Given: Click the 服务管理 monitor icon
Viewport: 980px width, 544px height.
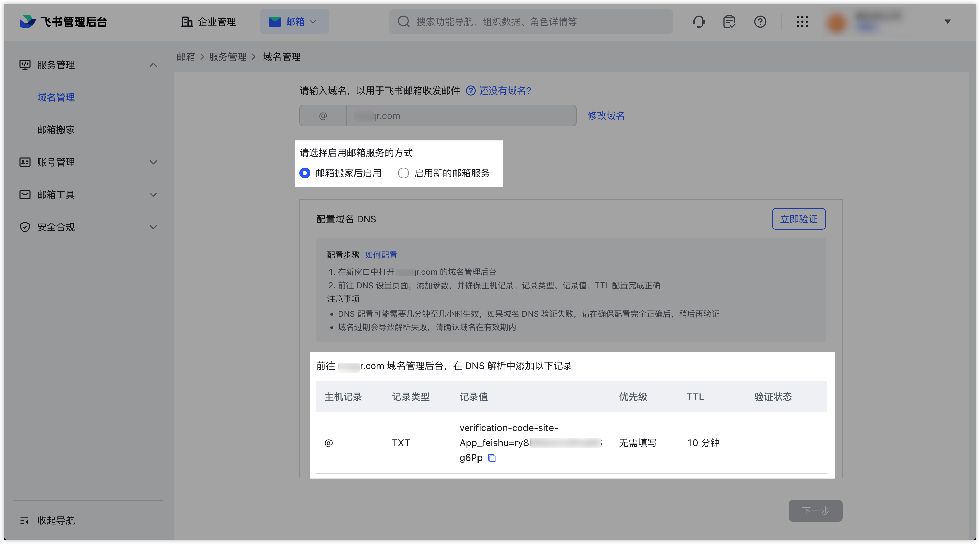Looking at the screenshot, I should 25,65.
